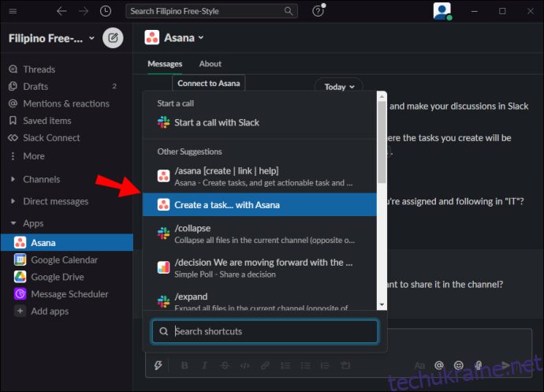Open the user profile avatar

442,11
